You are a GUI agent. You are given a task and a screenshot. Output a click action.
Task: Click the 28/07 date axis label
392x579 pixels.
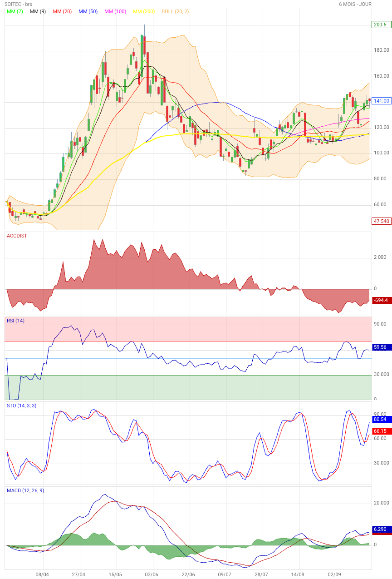[x=261, y=574]
